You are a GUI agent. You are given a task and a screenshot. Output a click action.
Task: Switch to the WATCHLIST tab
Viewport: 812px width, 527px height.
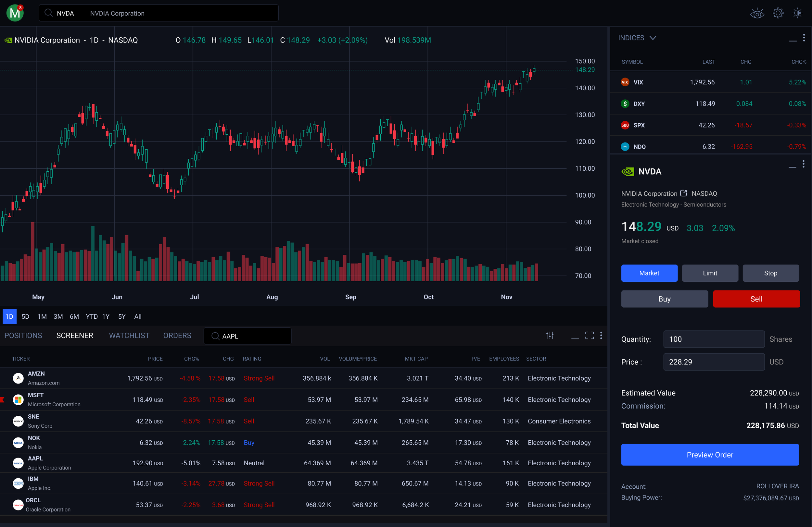click(x=129, y=336)
